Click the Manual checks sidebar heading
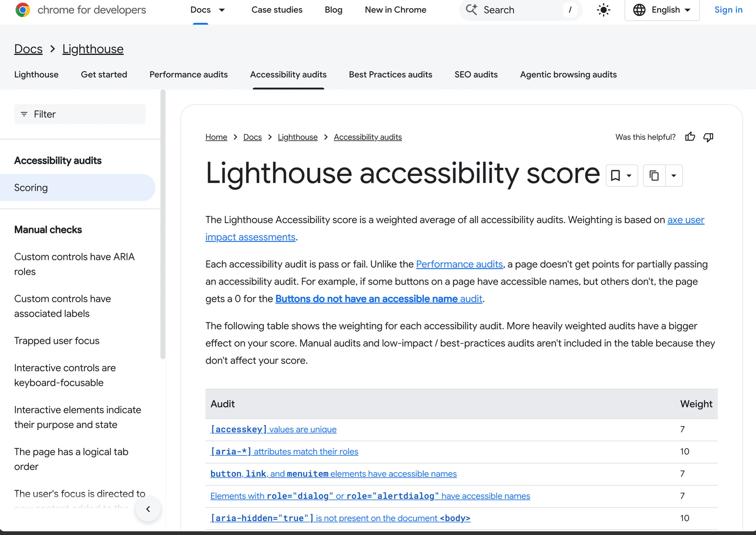The width and height of the screenshot is (756, 535). pos(48,230)
